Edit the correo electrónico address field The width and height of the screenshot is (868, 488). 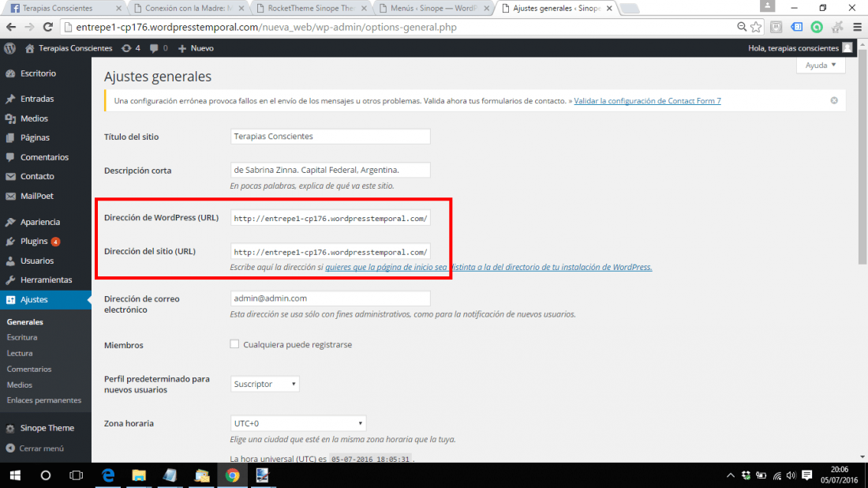(330, 298)
